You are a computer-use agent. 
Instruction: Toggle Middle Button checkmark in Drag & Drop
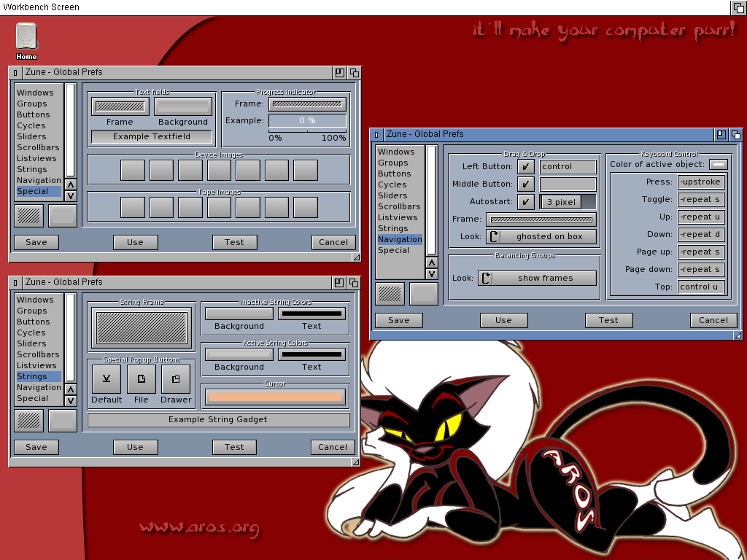pos(526,184)
